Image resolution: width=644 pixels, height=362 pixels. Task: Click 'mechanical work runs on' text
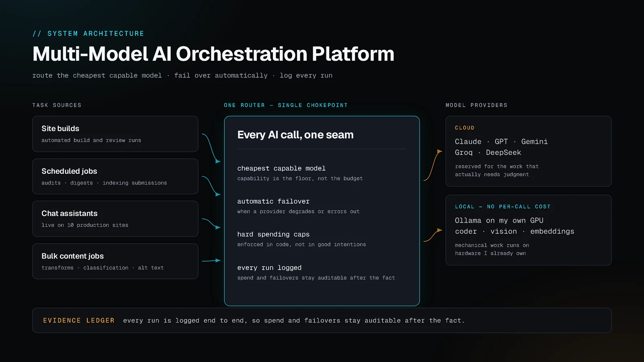pos(492,245)
